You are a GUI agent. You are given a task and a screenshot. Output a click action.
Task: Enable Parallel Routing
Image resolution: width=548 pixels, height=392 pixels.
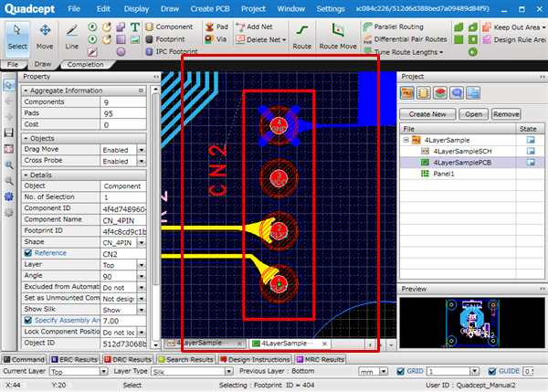pos(393,26)
